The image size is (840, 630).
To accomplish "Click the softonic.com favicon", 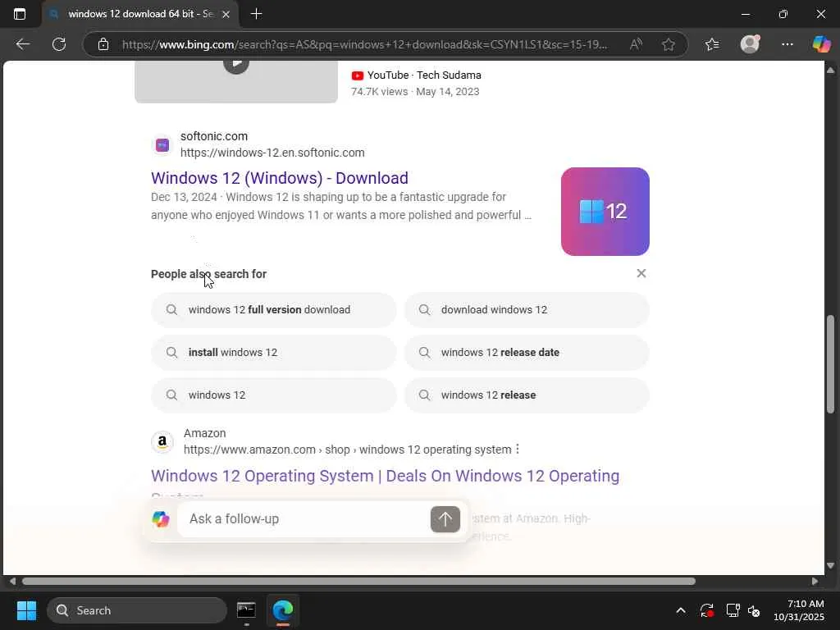I will tap(162, 144).
